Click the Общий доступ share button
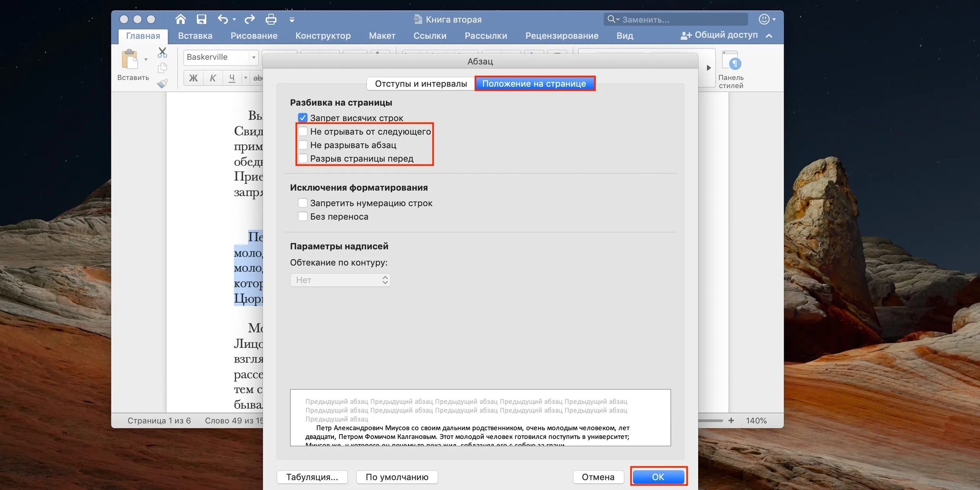Image resolution: width=980 pixels, height=490 pixels. 719,35
